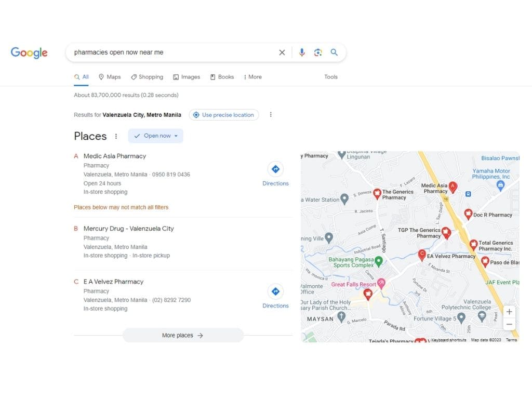Image resolution: width=532 pixels, height=399 pixels.
Task: Click Places below may not match all filters
Action: pos(121,207)
